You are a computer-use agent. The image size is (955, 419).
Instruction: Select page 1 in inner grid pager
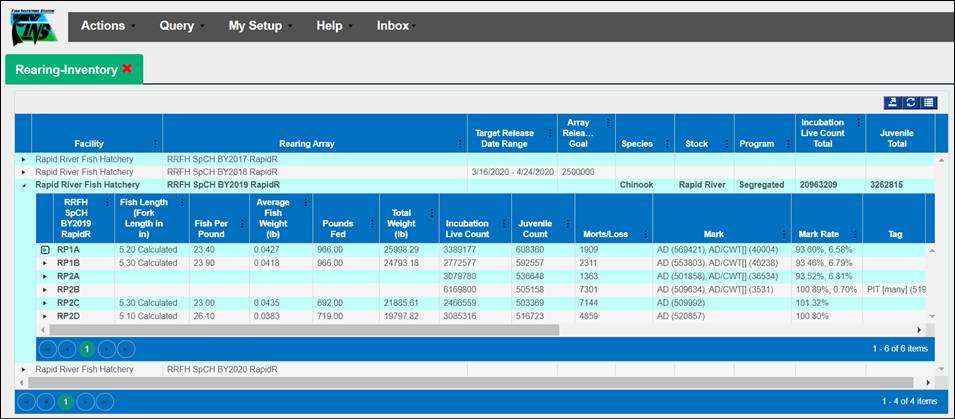pyautogui.click(x=86, y=348)
